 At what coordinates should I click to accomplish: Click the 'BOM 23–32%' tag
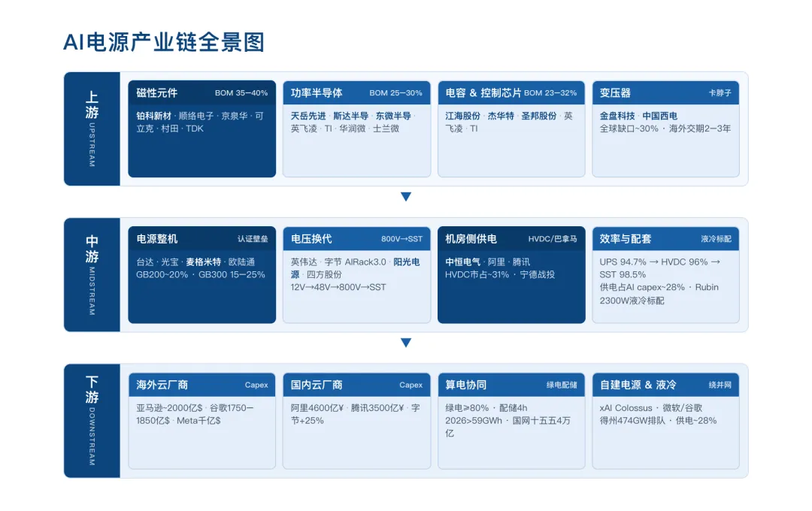[550, 93]
